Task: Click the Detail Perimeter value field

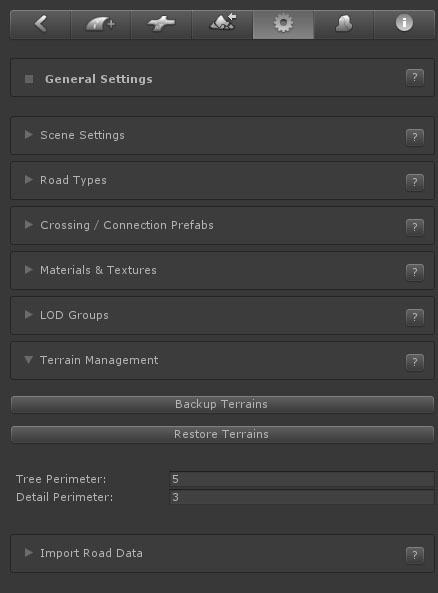Action: click(x=301, y=497)
